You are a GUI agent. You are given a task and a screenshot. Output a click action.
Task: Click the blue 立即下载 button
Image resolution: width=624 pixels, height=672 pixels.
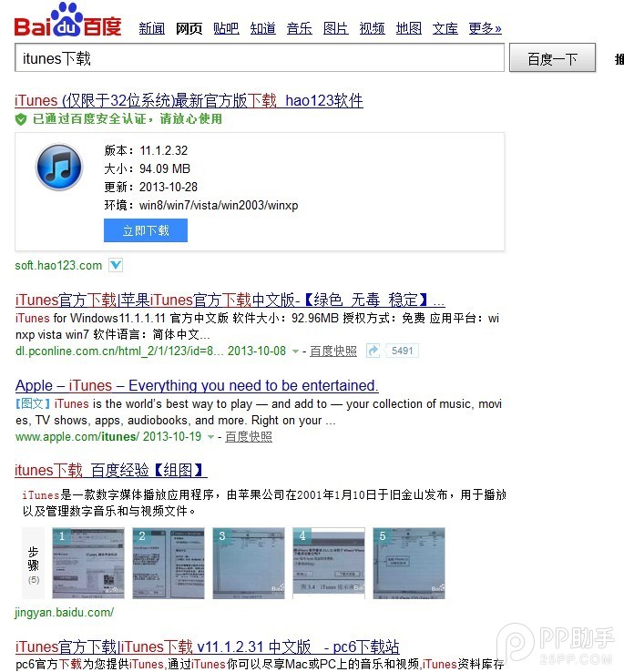click(146, 230)
